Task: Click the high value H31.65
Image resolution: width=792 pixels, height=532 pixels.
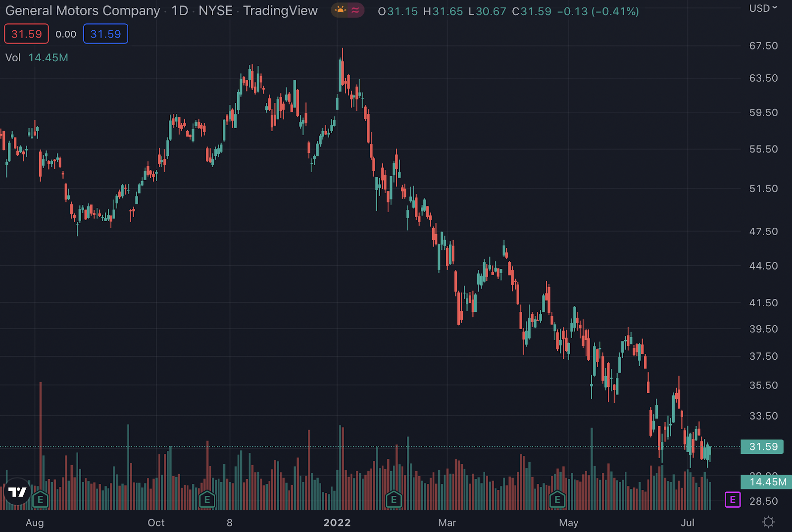Action: click(443, 11)
